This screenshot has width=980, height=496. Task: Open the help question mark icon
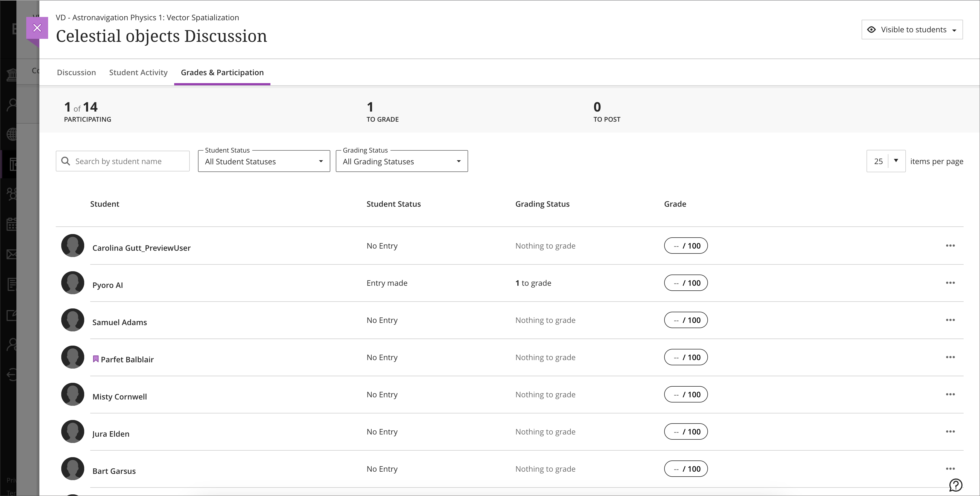955,485
